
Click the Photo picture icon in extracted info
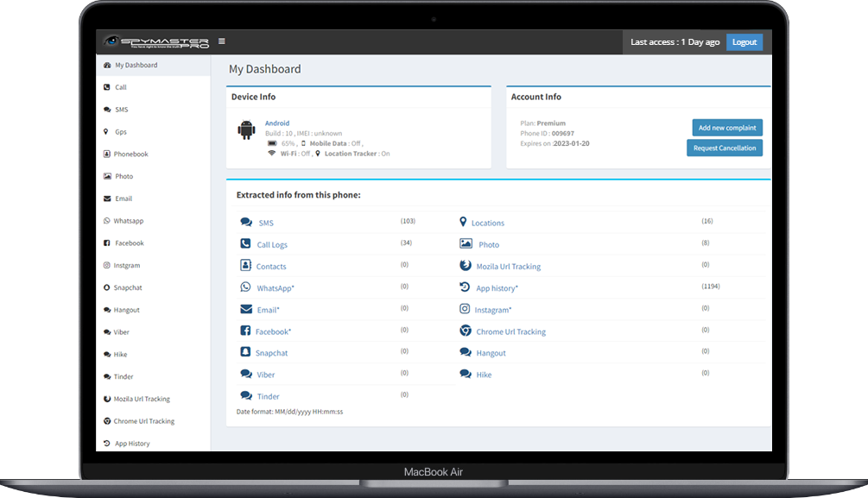click(x=466, y=243)
